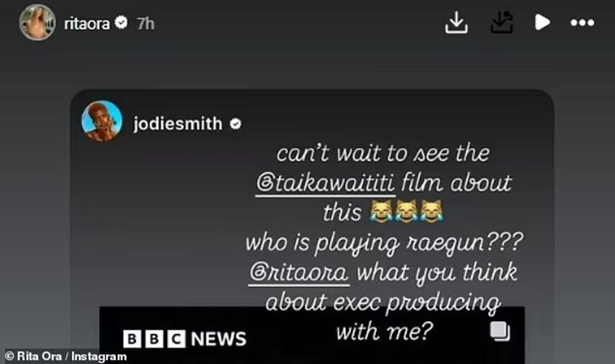Click the ritaora username

pos(87,24)
